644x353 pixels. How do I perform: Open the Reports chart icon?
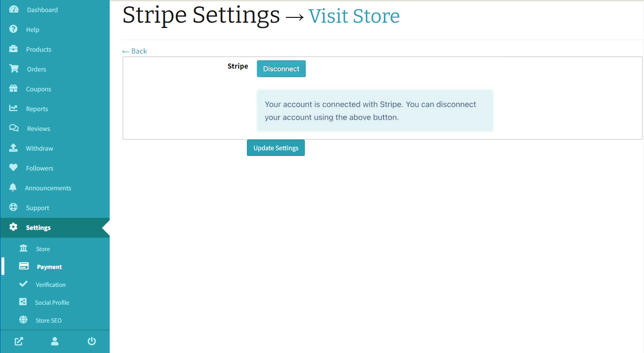(14, 109)
